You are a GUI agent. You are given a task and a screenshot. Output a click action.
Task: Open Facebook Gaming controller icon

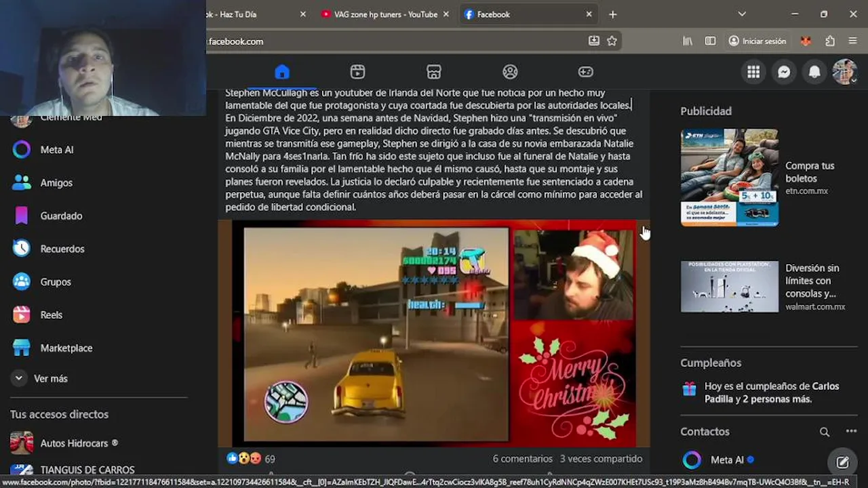pos(586,72)
